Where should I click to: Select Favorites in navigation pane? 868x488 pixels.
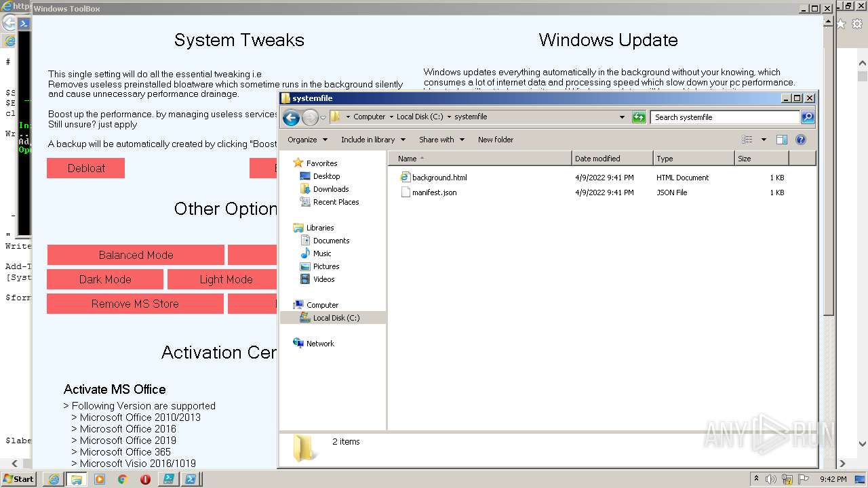pos(321,163)
